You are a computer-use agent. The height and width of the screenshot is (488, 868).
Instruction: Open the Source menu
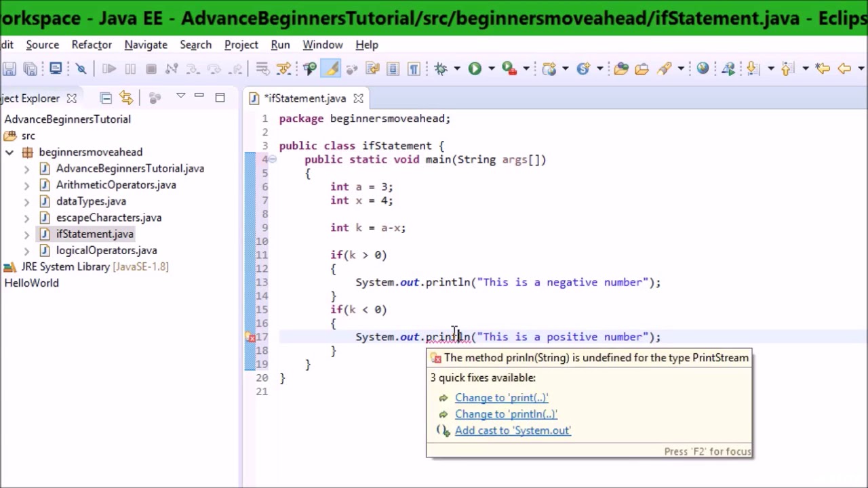pos(42,45)
